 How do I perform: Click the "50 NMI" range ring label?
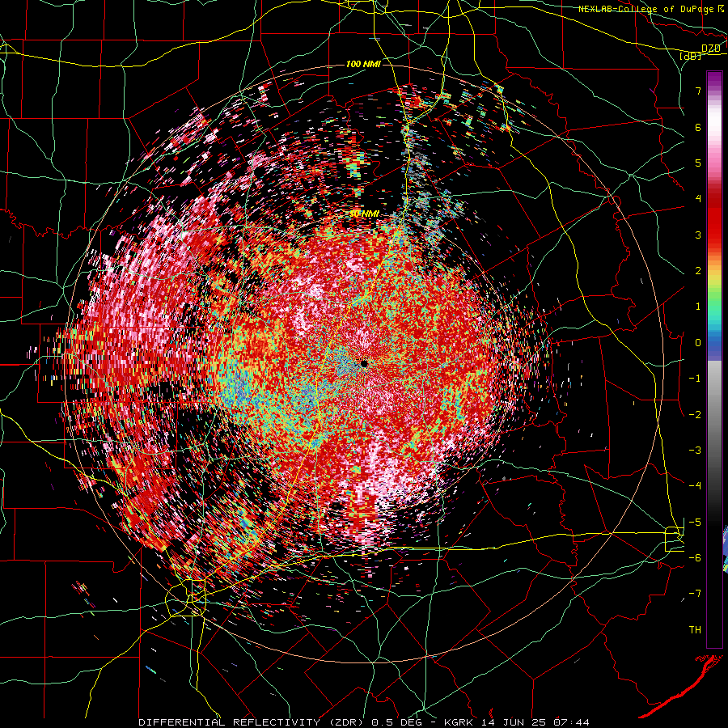coord(364,214)
